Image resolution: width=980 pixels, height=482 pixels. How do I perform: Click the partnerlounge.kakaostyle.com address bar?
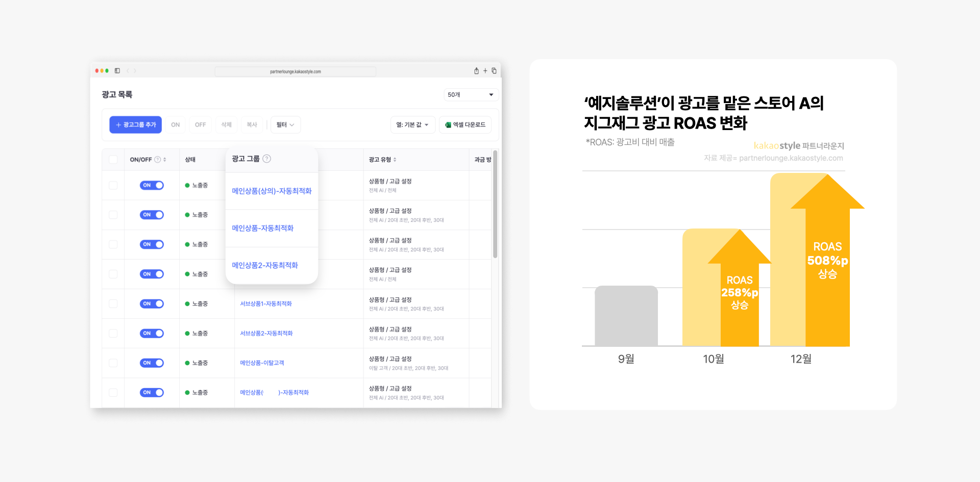point(296,71)
